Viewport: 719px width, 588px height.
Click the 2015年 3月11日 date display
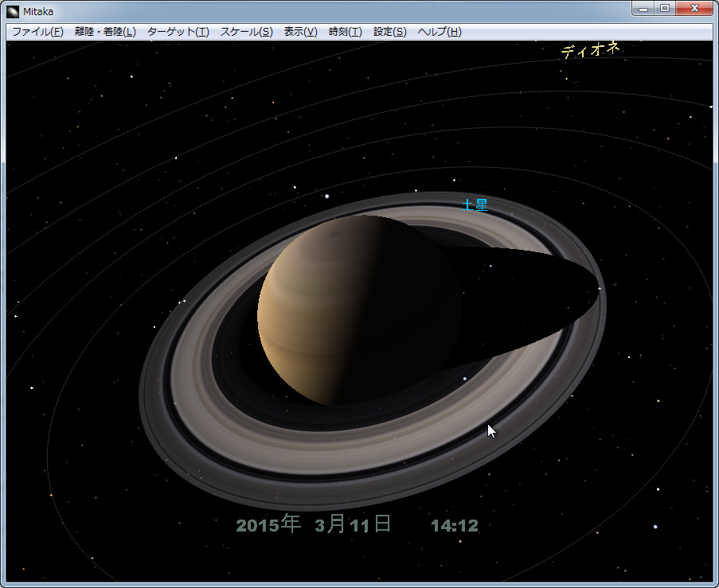[x=314, y=524]
